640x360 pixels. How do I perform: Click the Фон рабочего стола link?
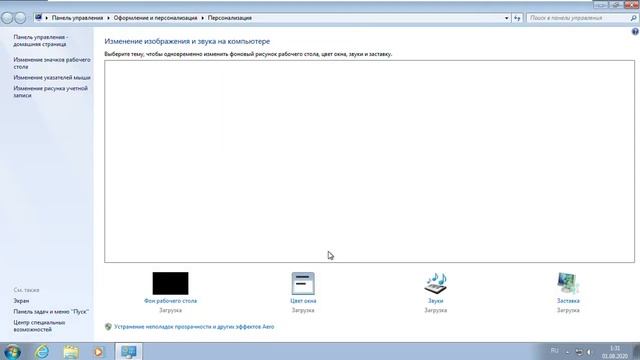tap(170, 301)
